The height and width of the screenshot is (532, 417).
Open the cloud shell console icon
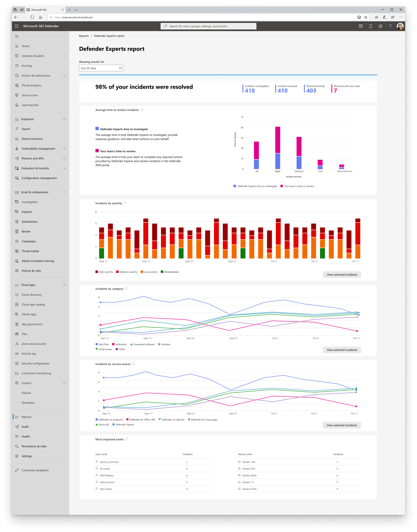coord(361,26)
